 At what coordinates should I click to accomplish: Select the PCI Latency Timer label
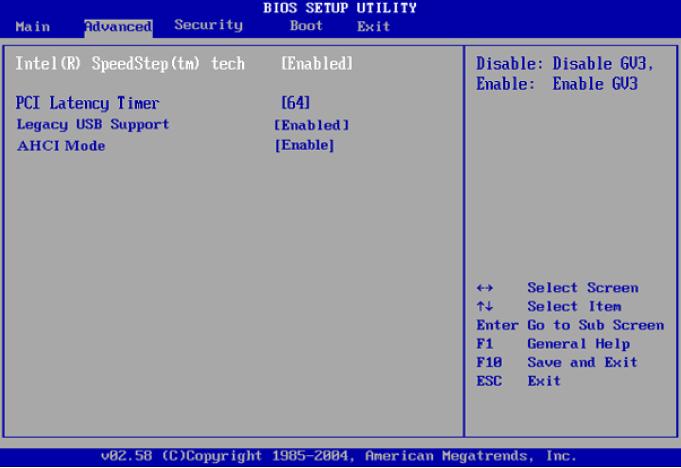[x=88, y=103]
